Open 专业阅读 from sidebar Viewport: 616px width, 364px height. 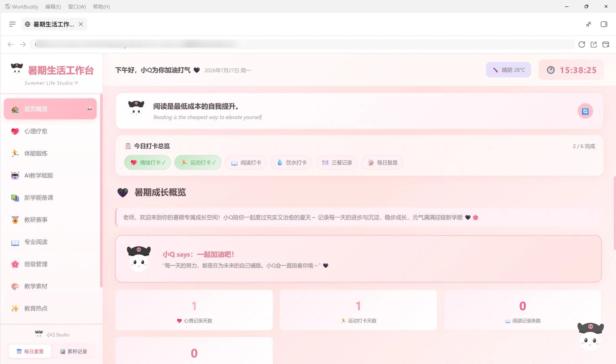[50, 242]
